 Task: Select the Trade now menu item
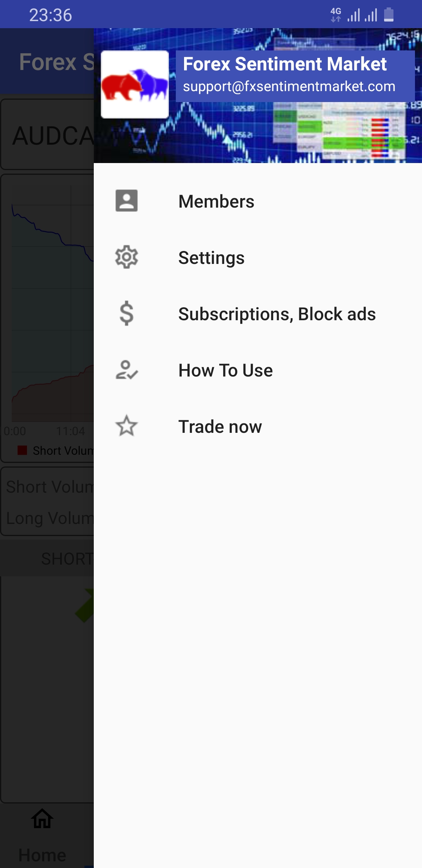pyautogui.click(x=220, y=427)
